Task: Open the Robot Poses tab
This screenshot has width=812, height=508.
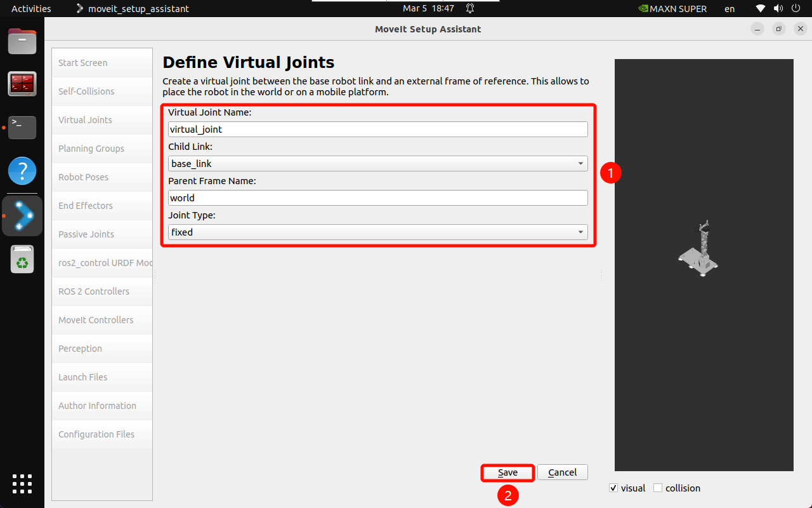Action: pos(102,177)
